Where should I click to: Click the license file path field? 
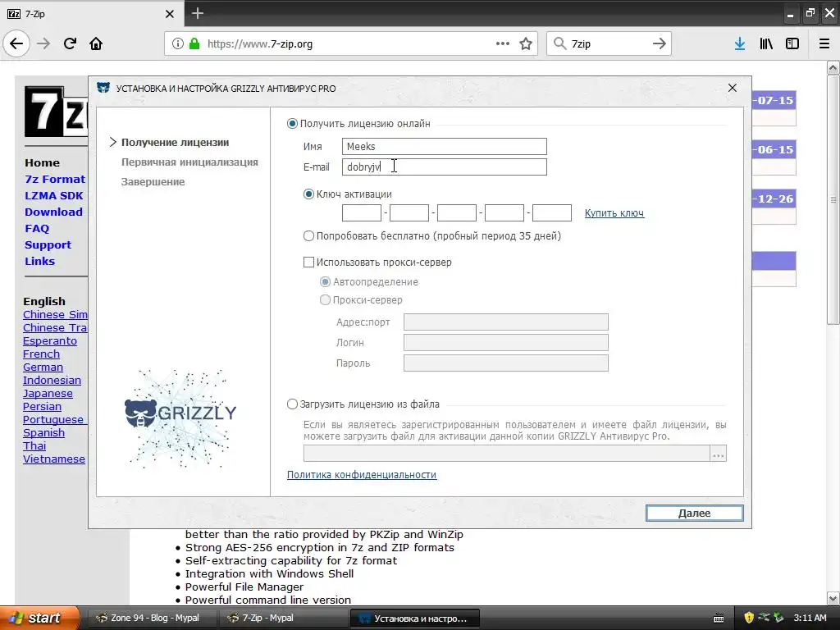(507, 453)
